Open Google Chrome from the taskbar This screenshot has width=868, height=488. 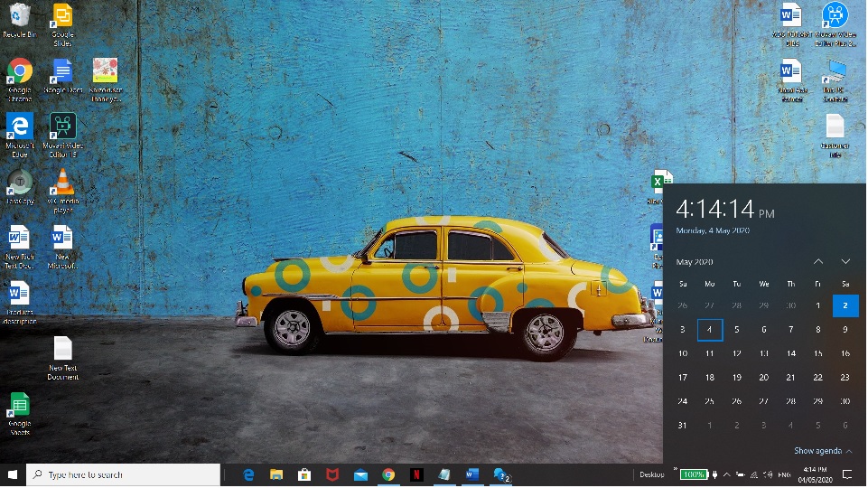tap(388, 475)
